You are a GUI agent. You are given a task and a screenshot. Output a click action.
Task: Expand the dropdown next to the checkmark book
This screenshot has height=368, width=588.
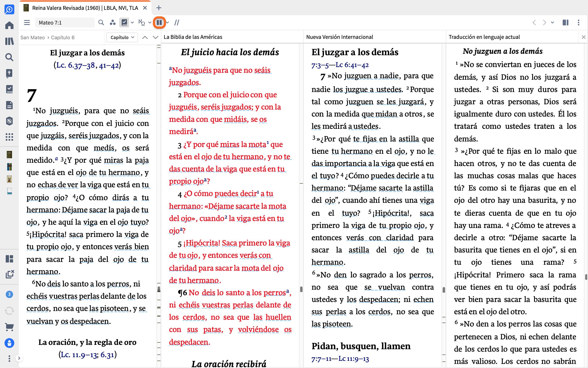[132, 23]
